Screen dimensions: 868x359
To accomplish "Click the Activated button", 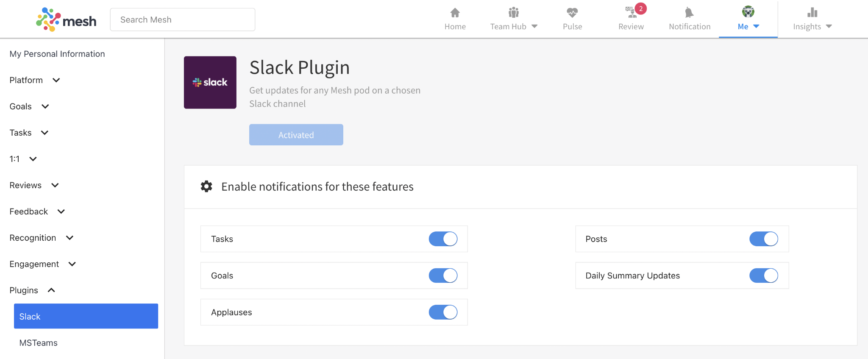I will [x=296, y=135].
